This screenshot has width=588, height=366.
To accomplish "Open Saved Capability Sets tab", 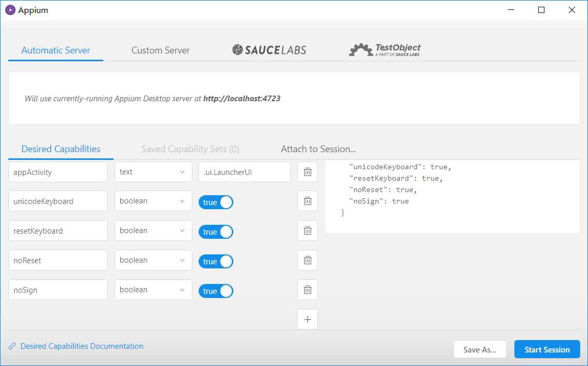I will 190,149.
